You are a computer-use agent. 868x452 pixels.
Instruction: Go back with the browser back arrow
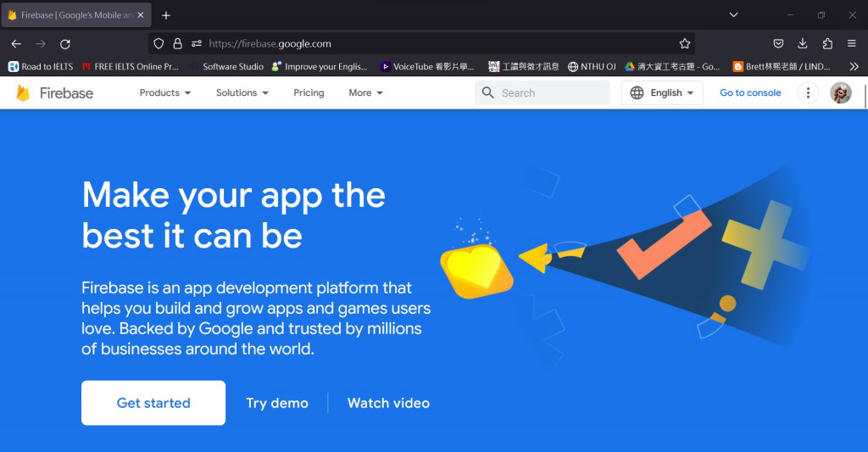tap(16, 44)
